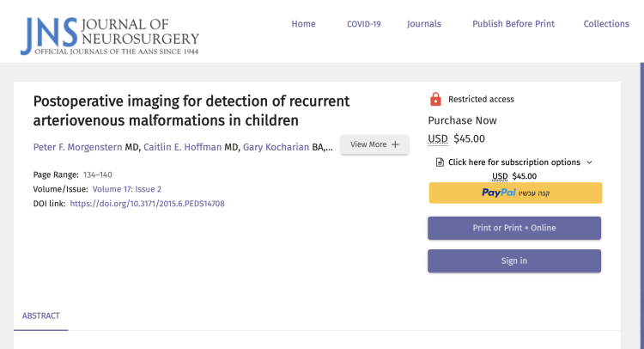Expand author list with View More
This screenshot has height=349, width=644.
point(374,144)
